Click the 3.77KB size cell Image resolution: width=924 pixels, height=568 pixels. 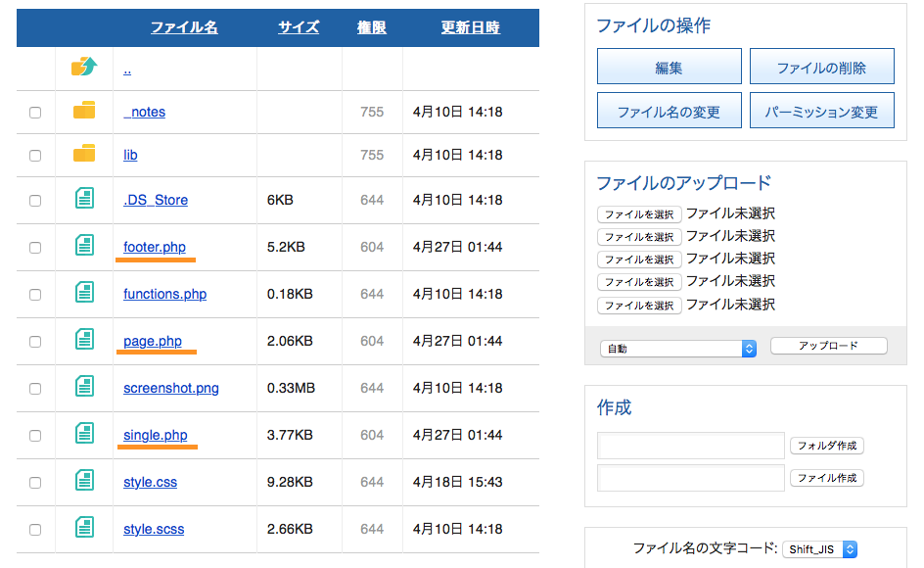pos(290,435)
